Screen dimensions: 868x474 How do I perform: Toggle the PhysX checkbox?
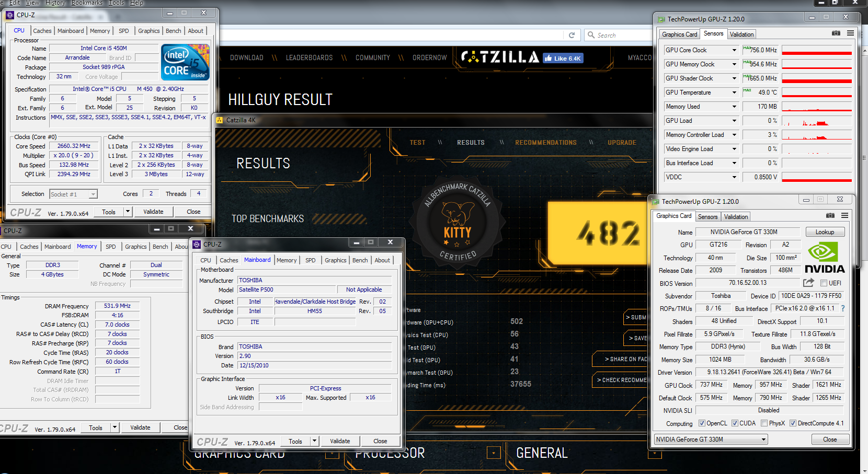point(764,423)
